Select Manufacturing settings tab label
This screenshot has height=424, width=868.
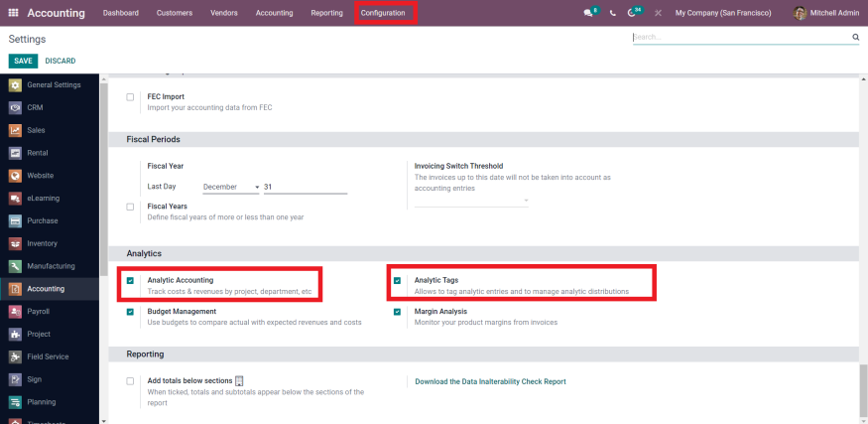click(51, 266)
